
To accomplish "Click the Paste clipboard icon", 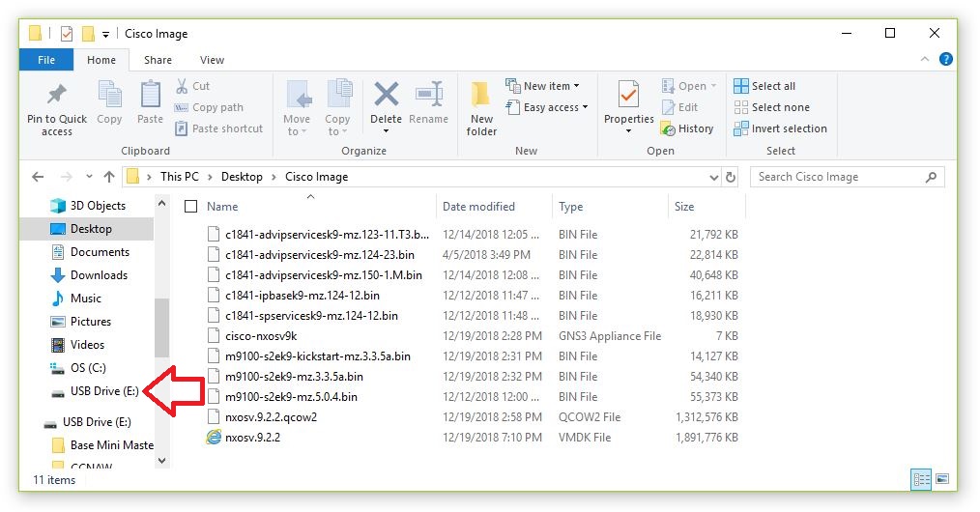I will 150,95.
